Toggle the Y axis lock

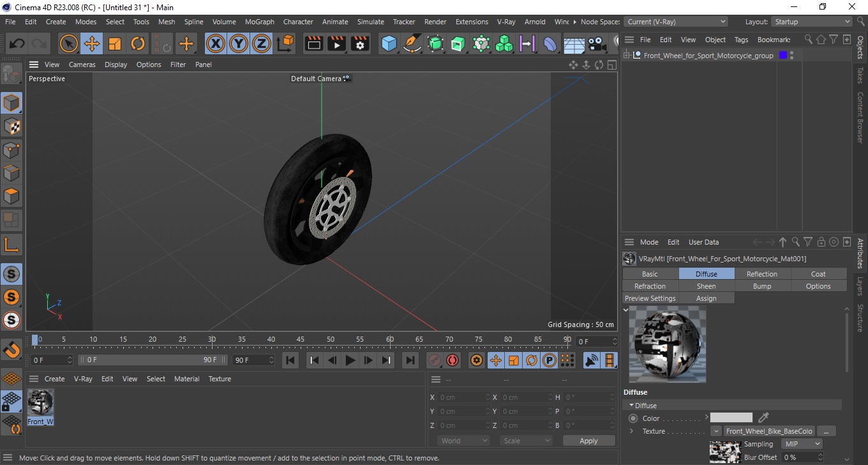tap(239, 44)
